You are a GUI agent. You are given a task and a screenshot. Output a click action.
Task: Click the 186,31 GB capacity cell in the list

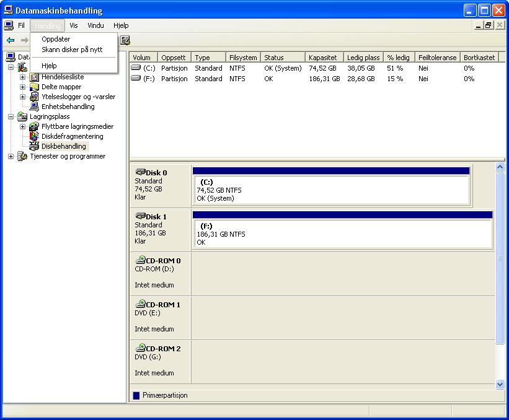tap(324, 79)
